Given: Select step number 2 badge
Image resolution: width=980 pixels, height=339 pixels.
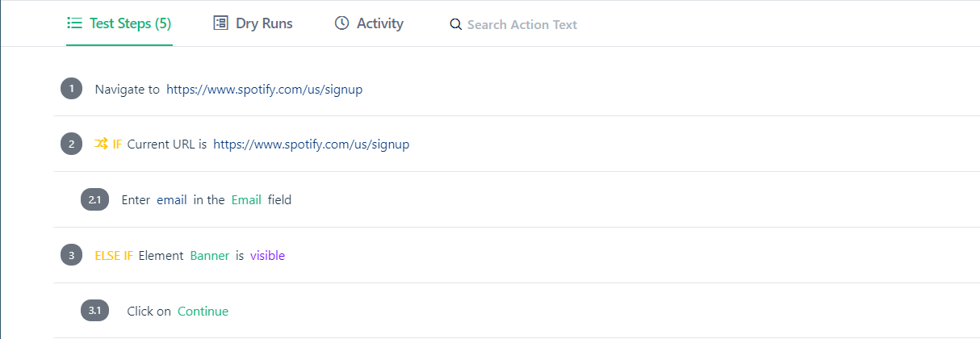Looking at the screenshot, I should coord(72,144).
